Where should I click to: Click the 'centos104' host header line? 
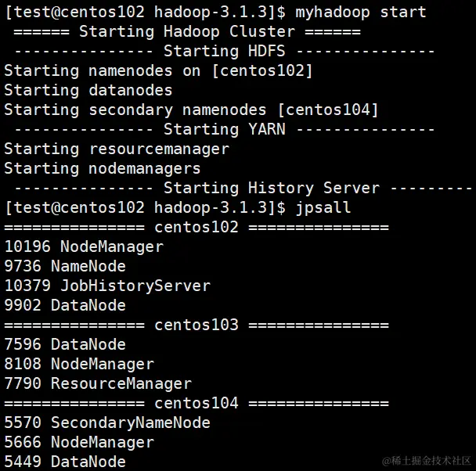[x=197, y=404]
